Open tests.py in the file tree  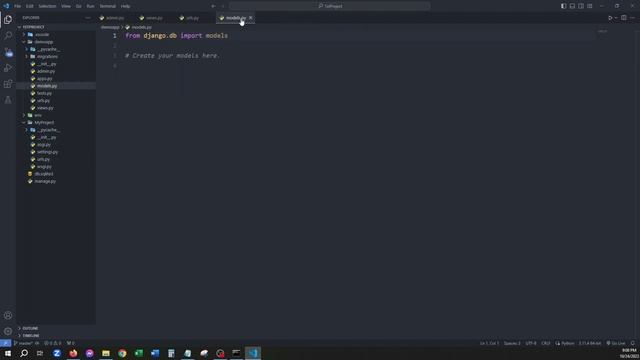pyautogui.click(x=44, y=93)
